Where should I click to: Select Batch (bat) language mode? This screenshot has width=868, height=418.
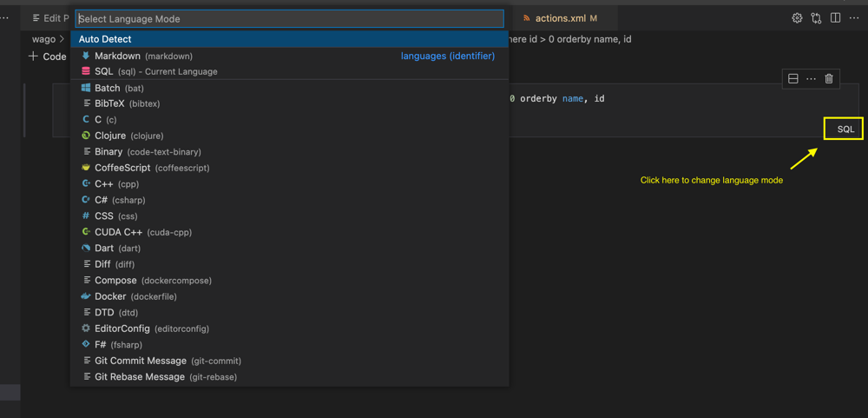290,88
